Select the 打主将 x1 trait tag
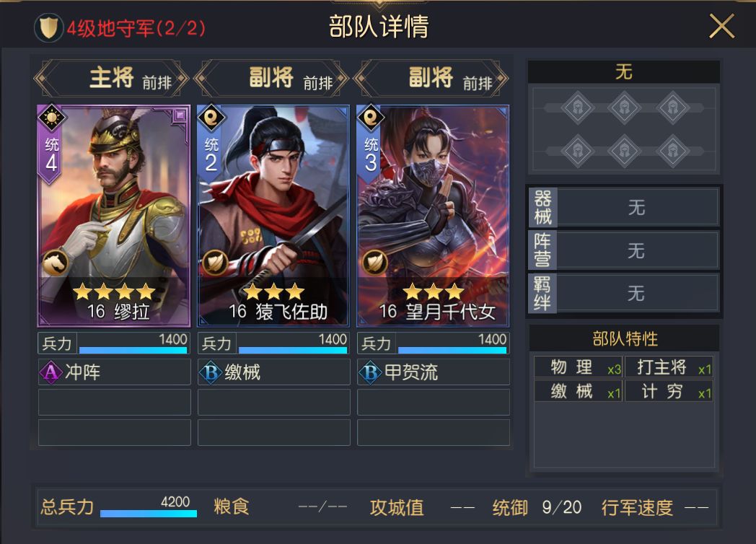Viewport: 756px width, 544px height. [669, 367]
